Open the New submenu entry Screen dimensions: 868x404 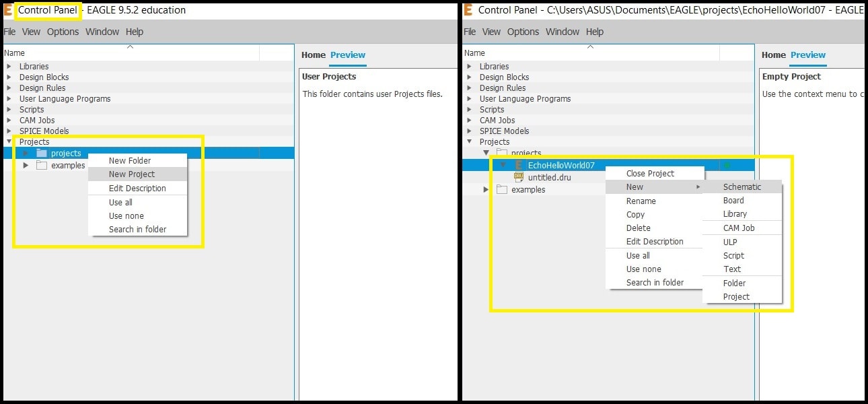(654, 187)
